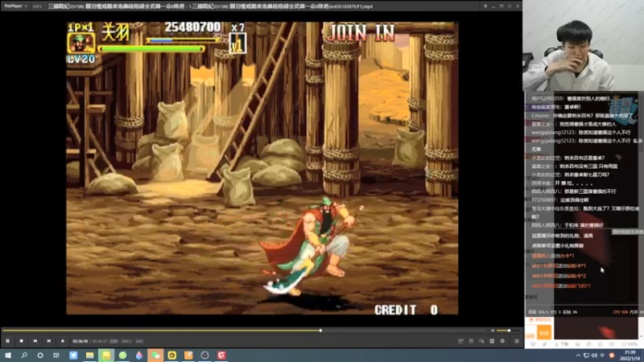Screen dimensions: 644x362
Task: Click the video seek bar handle
Action: tap(320, 331)
